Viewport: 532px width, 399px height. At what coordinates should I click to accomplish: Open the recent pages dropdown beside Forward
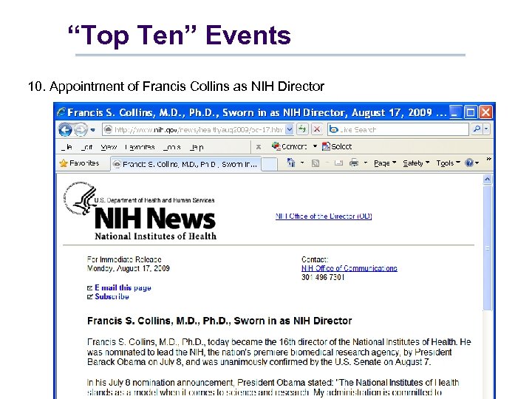[x=93, y=130]
